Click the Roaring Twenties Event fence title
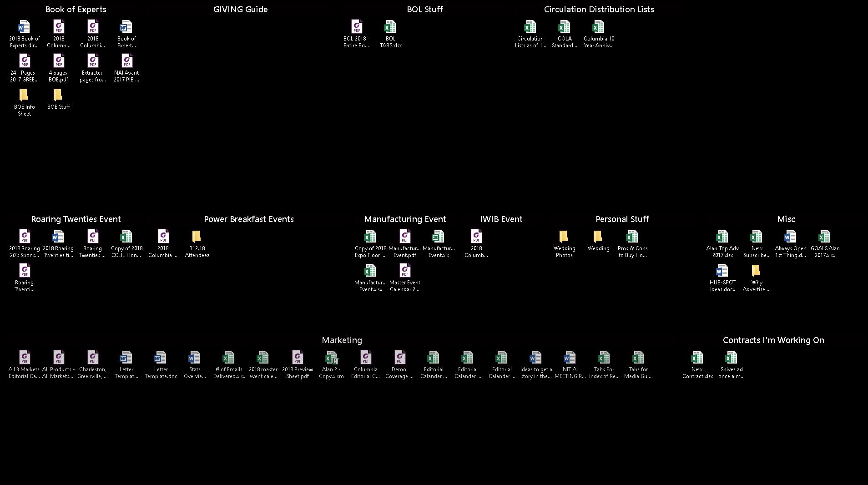The image size is (868, 485). click(76, 219)
